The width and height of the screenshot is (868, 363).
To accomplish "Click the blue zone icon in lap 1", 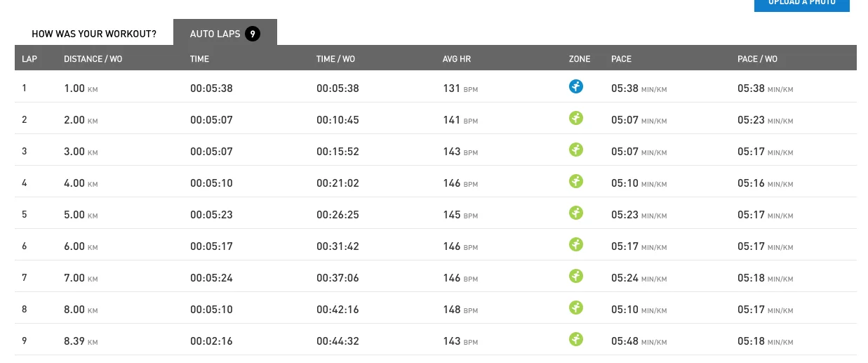I will click(x=576, y=87).
